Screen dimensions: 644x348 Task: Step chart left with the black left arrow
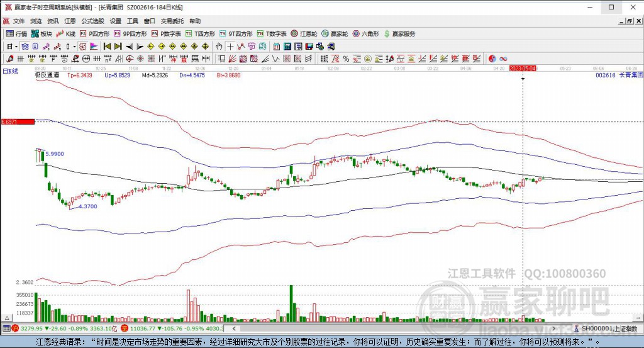click(x=130, y=47)
